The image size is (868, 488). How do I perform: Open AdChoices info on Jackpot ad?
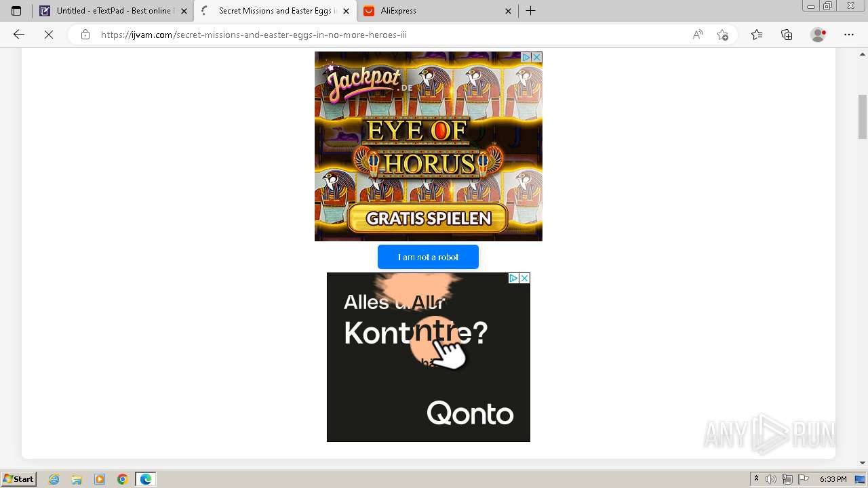pos(526,58)
